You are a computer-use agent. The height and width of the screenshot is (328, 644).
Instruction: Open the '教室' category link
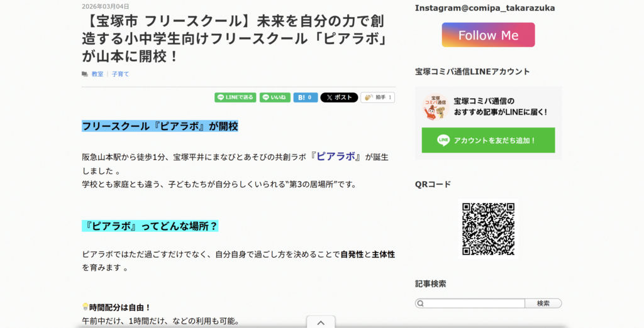point(97,74)
